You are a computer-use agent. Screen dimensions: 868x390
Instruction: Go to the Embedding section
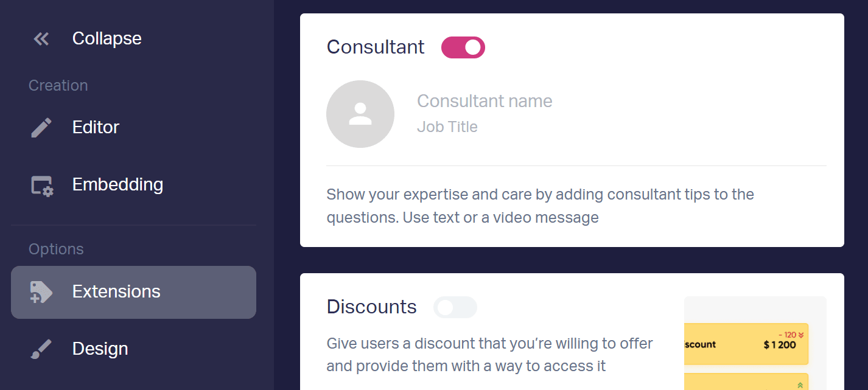[x=133, y=184]
